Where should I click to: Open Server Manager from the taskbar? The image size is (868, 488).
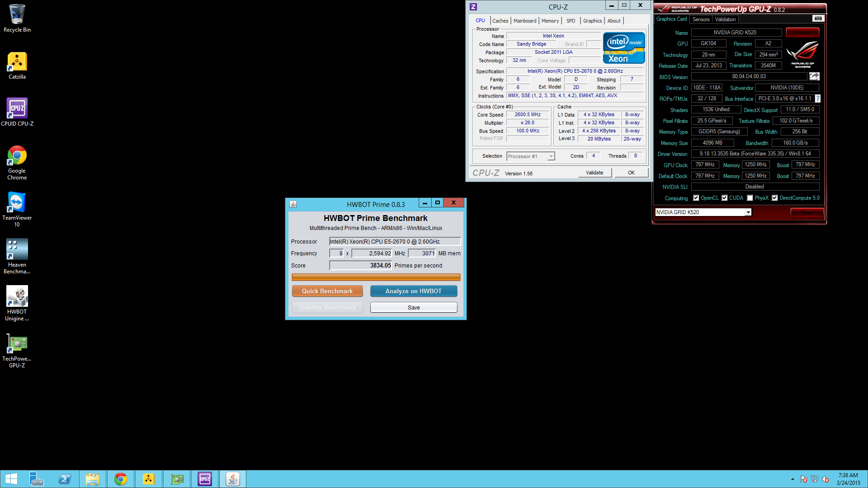pos(36,479)
